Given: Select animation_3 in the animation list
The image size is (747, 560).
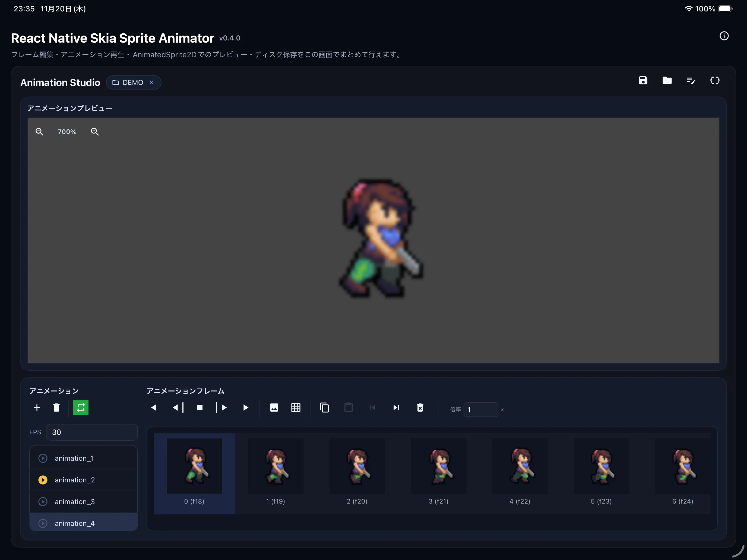Looking at the screenshot, I should tap(75, 502).
